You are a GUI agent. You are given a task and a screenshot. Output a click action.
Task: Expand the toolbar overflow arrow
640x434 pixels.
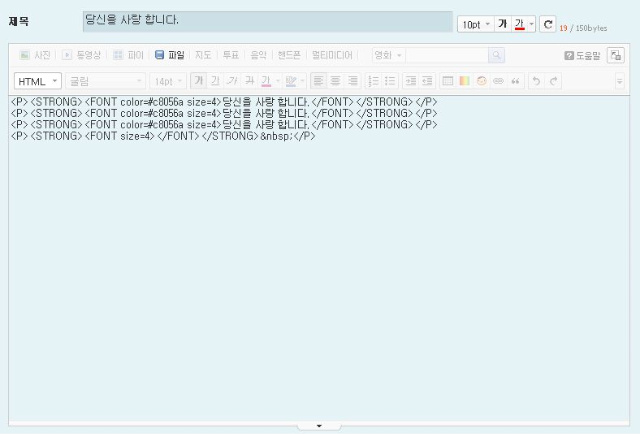(x=620, y=81)
